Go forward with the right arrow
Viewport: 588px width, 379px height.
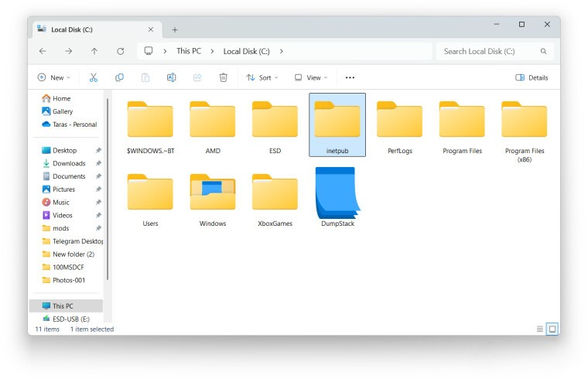tap(69, 51)
